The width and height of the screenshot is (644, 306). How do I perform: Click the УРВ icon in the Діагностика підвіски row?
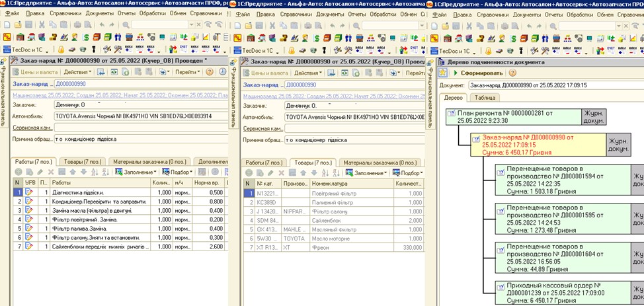pyautogui.click(x=29, y=192)
